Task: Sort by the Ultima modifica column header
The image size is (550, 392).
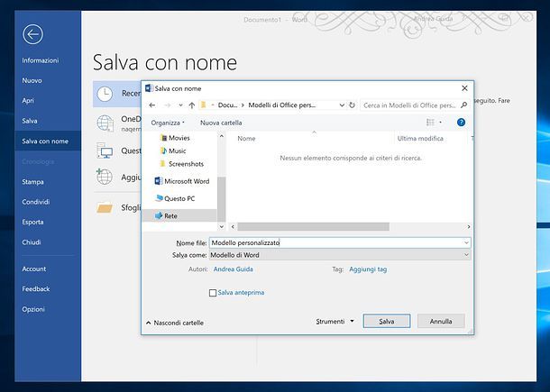Action: pyautogui.click(x=420, y=139)
